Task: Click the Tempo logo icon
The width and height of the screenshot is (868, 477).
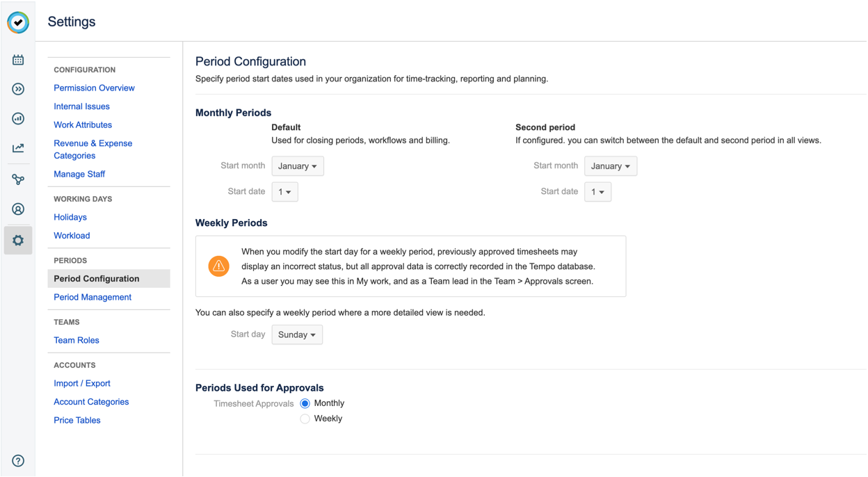Action: [18, 22]
